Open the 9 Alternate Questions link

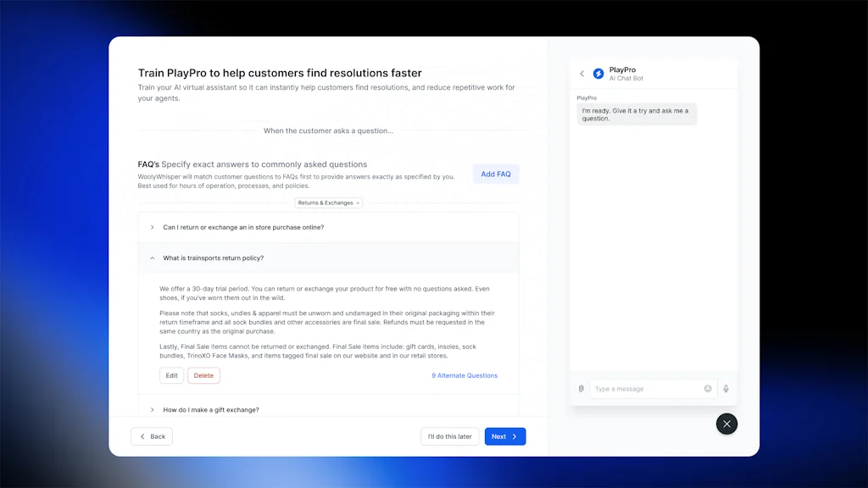[x=464, y=375]
